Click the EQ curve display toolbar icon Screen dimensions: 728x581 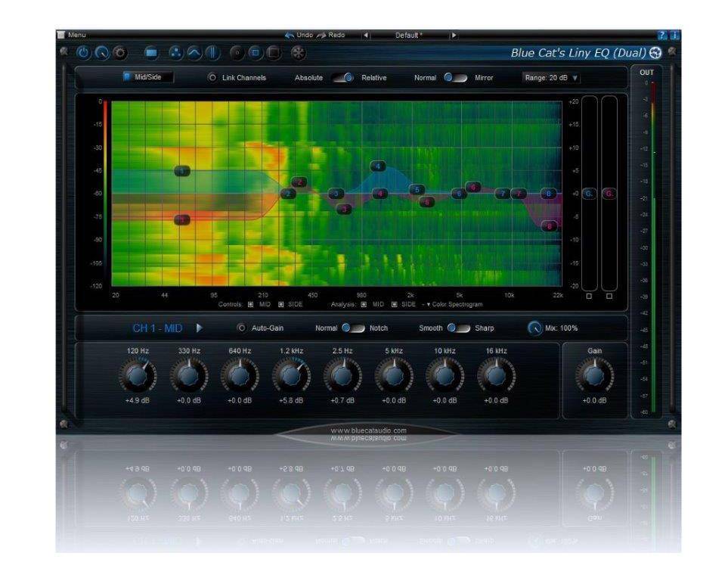coord(194,53)
